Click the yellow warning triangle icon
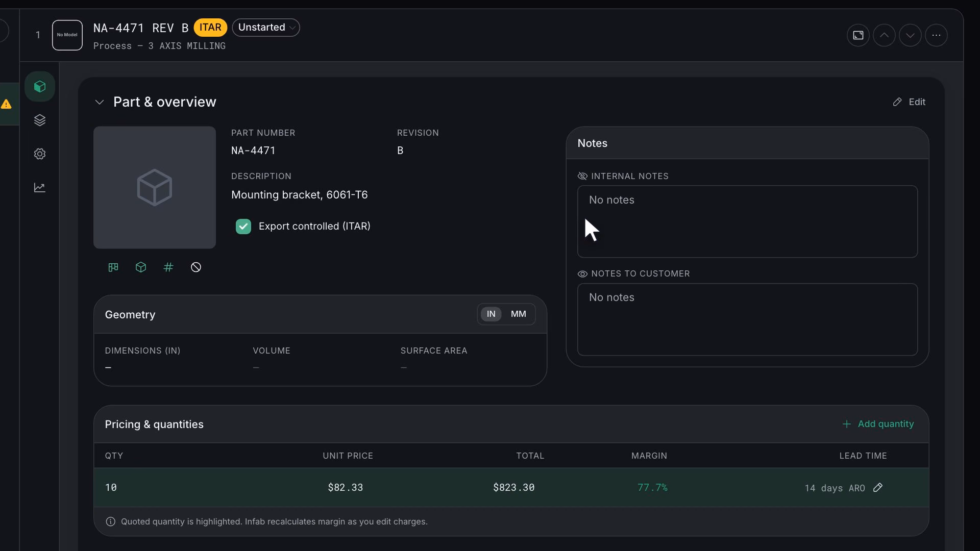Viewport: 980px width, 551px height. (x=6, y=104)
